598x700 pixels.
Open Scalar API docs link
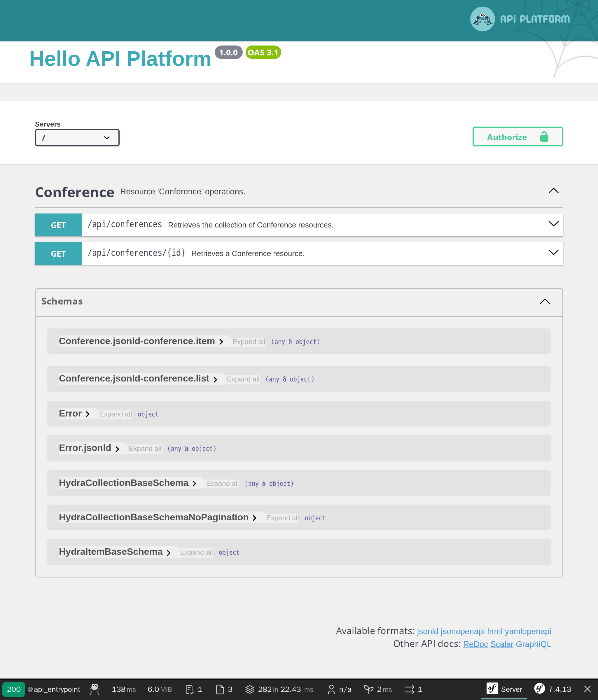click(x=502, y=644)
